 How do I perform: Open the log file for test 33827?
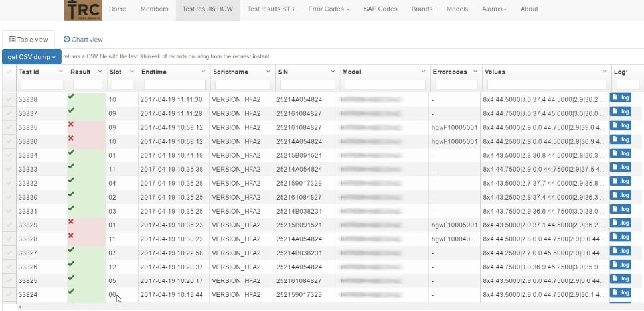[620, 251]
